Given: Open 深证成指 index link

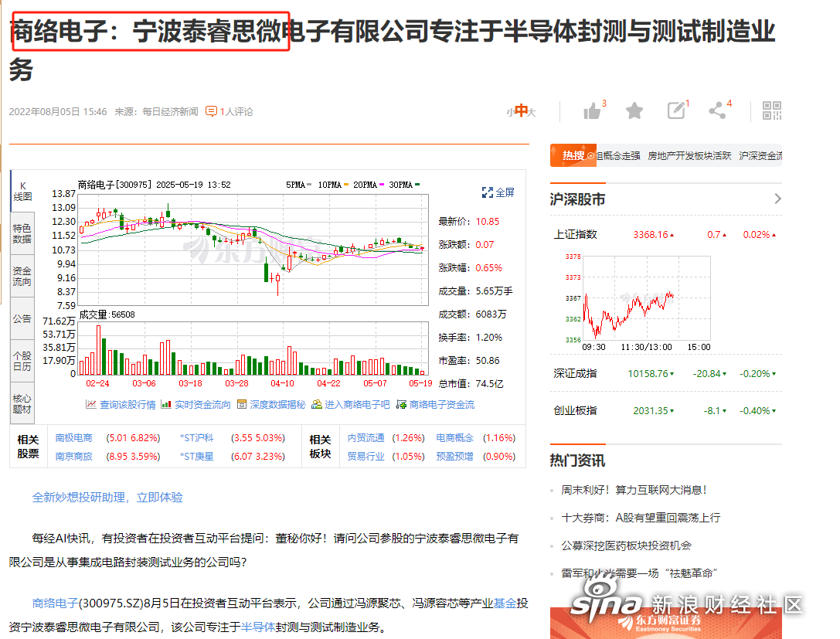Looking at the screenshot, I should tap(576, 374).
